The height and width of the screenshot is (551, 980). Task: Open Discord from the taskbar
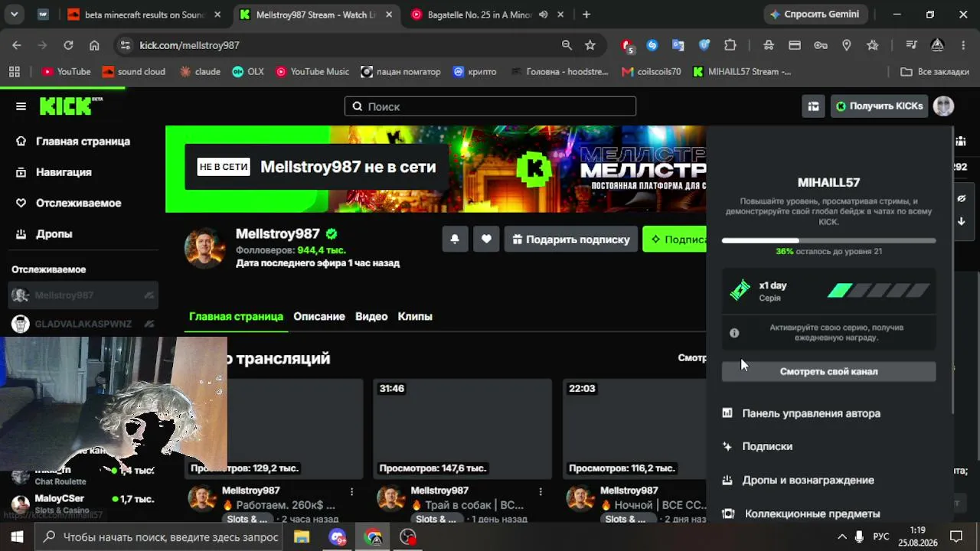[x=338, y=537]
